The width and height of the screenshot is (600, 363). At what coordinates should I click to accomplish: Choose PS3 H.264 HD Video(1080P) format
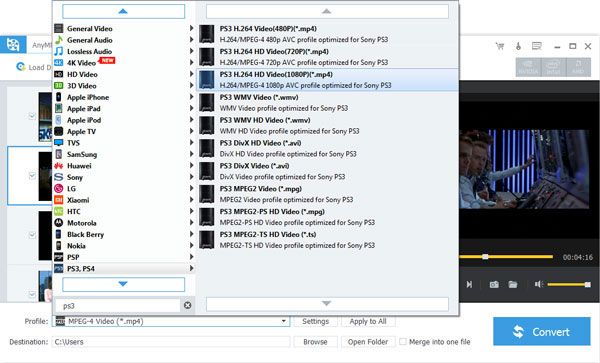tap(328, 80)
